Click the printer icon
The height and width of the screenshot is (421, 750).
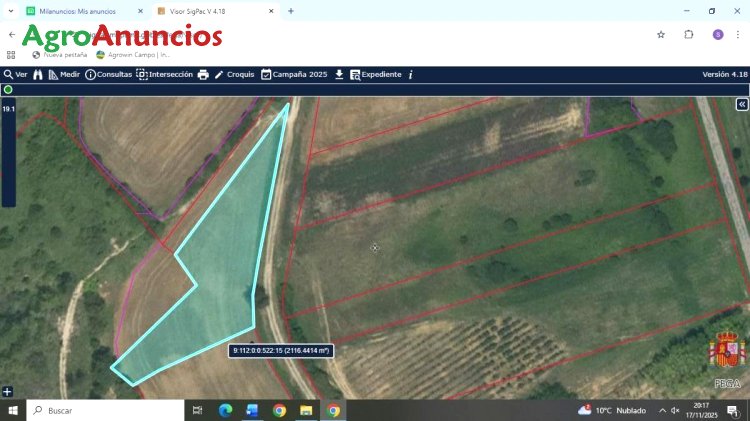coord(203,75)
